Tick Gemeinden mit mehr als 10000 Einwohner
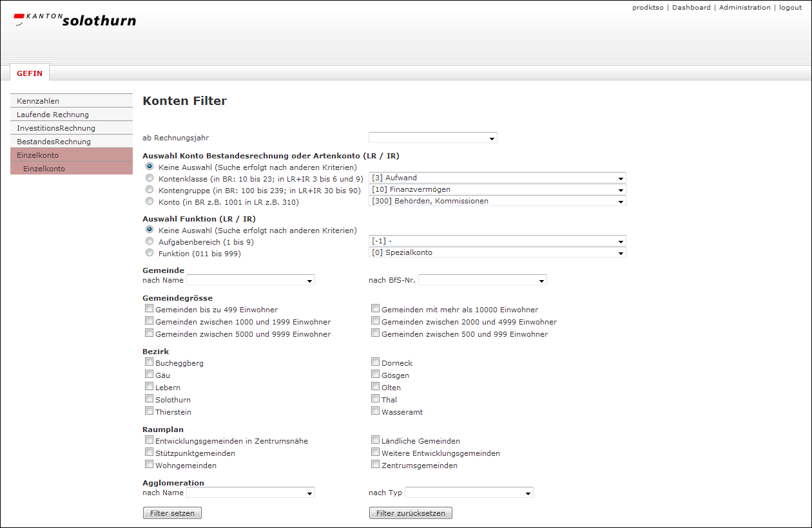This screenshot has height=528, width=812. click(376, 309)
